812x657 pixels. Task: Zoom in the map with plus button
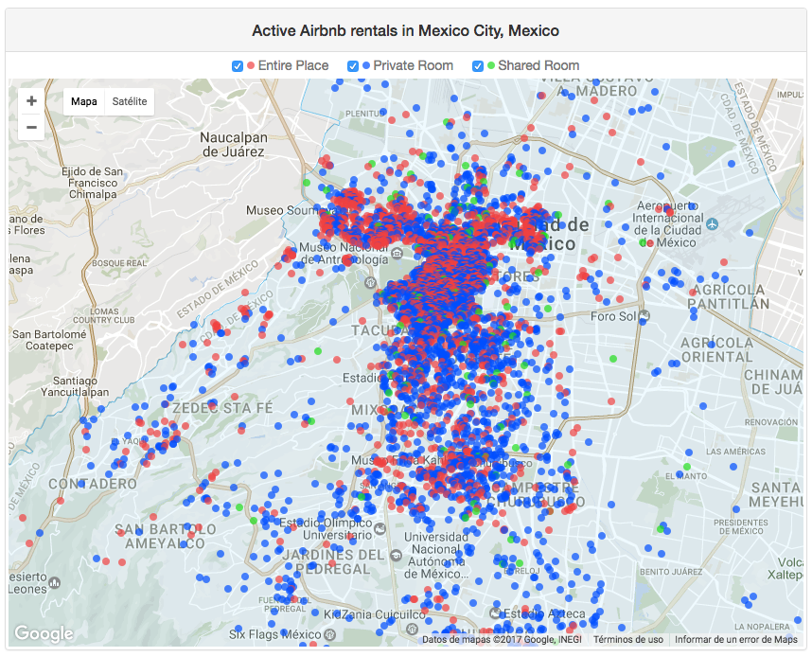tap(31, 100)
